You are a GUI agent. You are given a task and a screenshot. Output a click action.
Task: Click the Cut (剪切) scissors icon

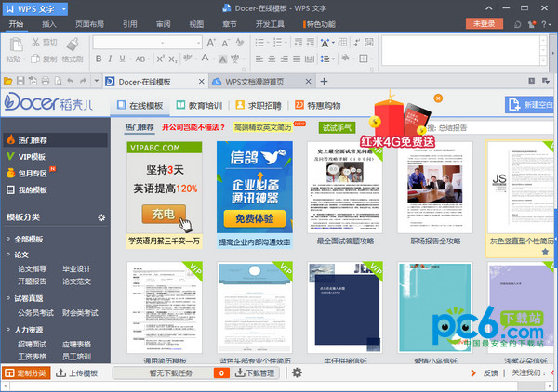pyautogui.click(x=35, y=43)
